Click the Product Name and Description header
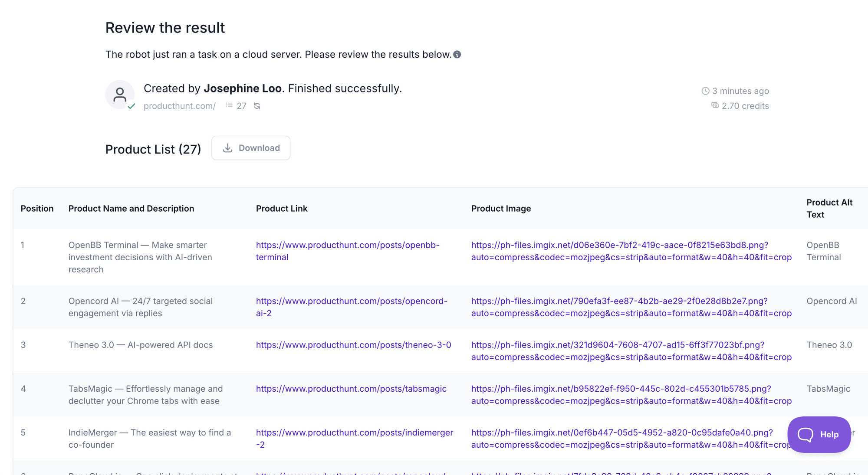Image resolution: width=868 pixels, height=475 pixels. click(131, 209)
